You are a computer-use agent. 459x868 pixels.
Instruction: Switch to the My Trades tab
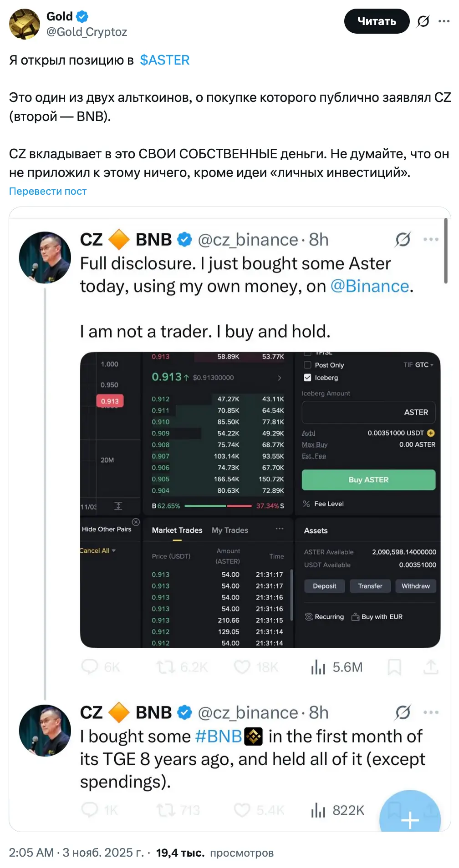coord(230,530)
